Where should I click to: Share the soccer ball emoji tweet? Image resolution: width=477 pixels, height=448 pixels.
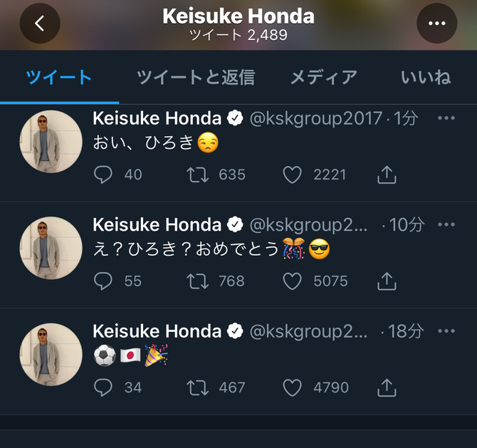387,387
